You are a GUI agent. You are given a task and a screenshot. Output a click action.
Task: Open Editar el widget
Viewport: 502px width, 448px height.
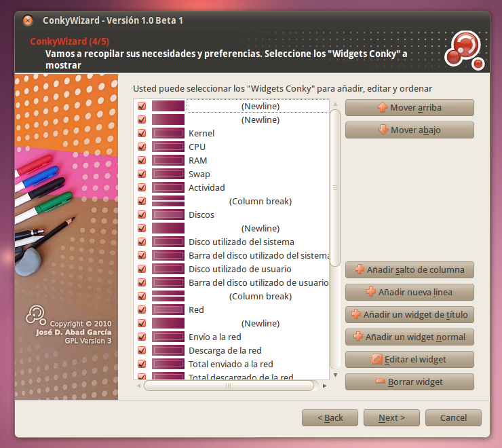[410, 359]
